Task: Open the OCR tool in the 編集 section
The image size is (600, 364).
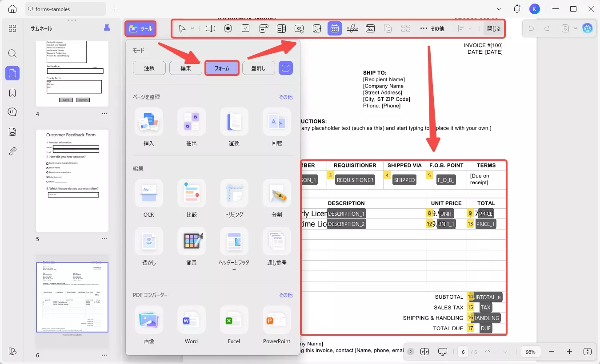Action: coord(148,198)
